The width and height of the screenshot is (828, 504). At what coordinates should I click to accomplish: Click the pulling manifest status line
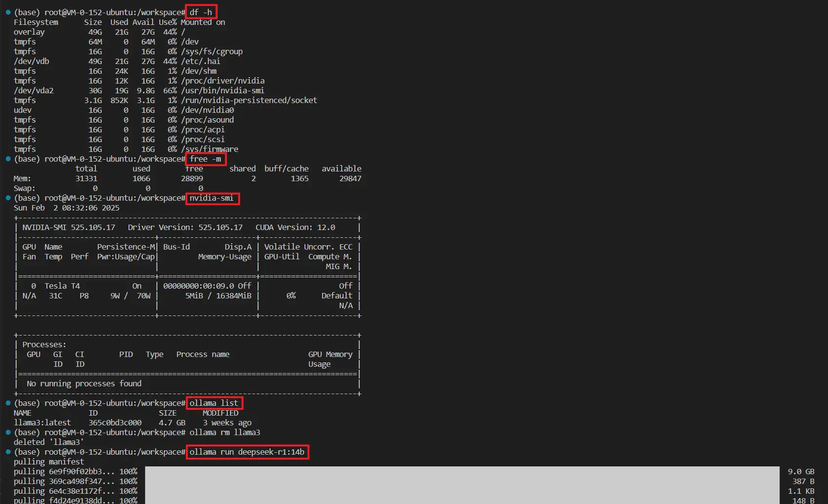[x=49, y=462]
